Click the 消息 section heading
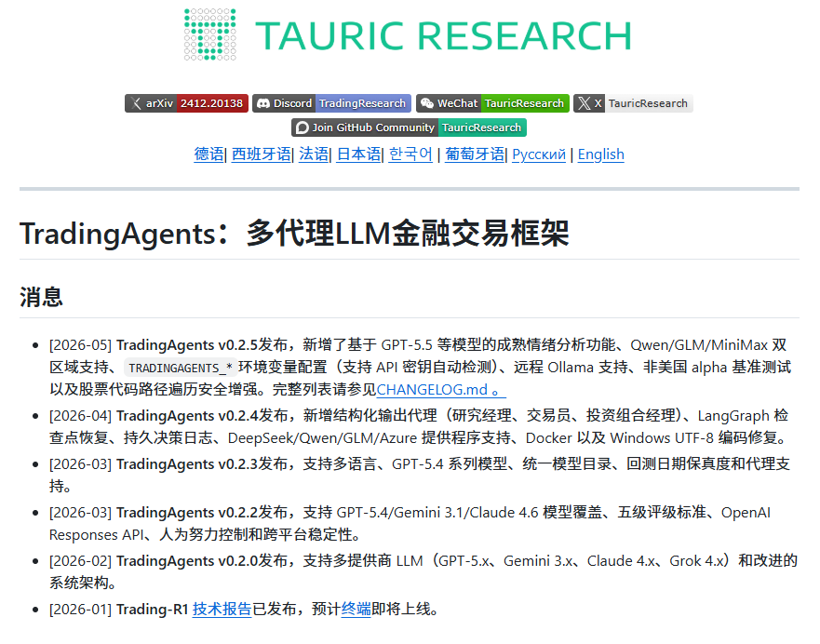Viewport: 820px width, 644px height. pos(41,297)
